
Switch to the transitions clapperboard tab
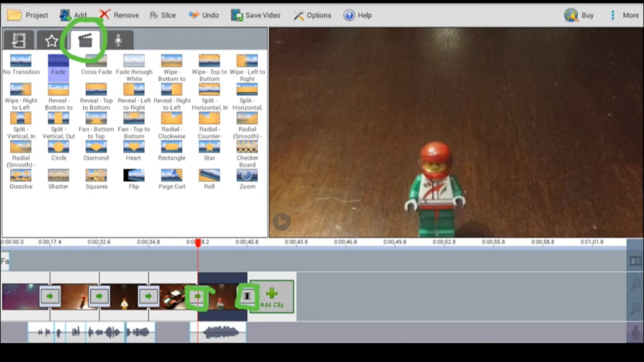pos(85,41)
